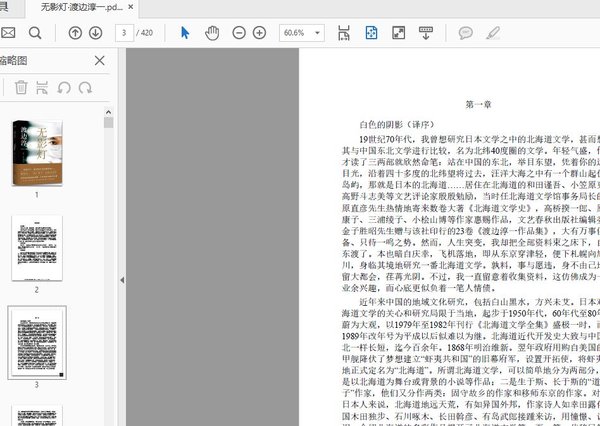Go to next page with down arrow
The height and width of the screenshot is (426, 600).
[x=96, y=33]
